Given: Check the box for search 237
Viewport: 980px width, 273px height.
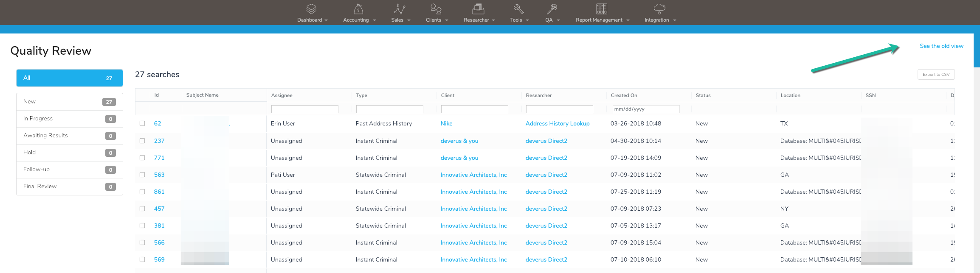Looking at the screenshot, I should (142, 141).
